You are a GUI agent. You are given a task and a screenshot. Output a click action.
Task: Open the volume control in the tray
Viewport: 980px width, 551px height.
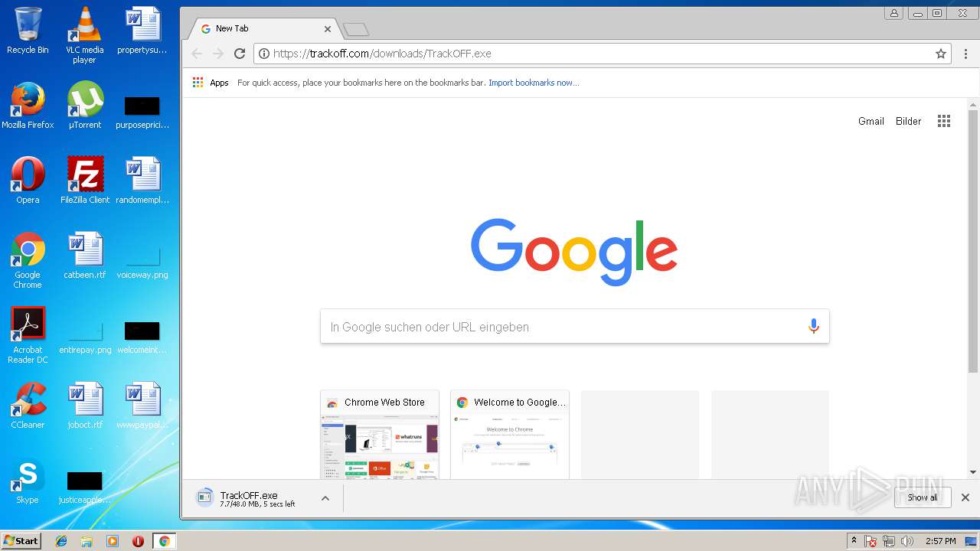[907, 541]
